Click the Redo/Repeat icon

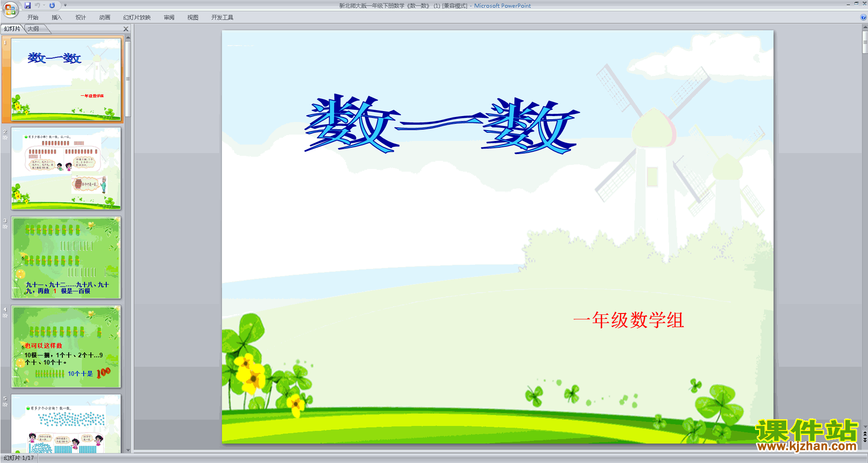52,5
